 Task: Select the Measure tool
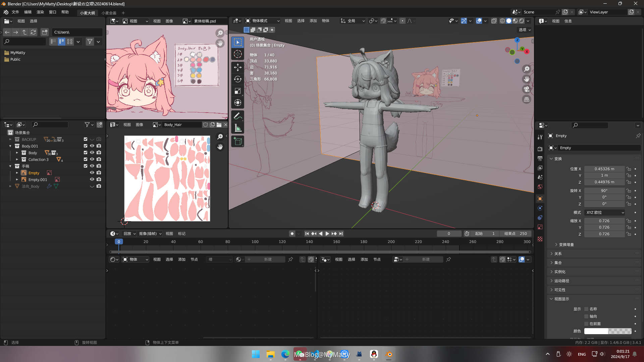(x=238, y=128)
